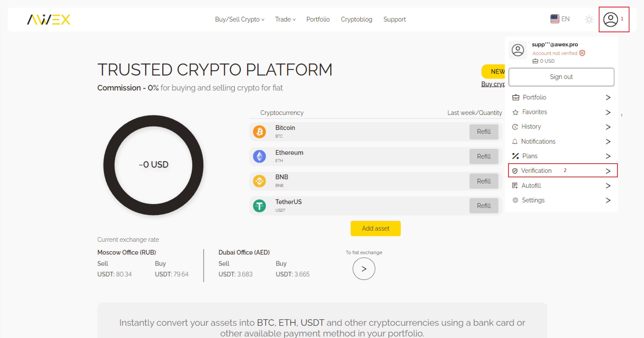Open Verification in the account menu
The image size is (644, 338).
(x=536, y=171)
